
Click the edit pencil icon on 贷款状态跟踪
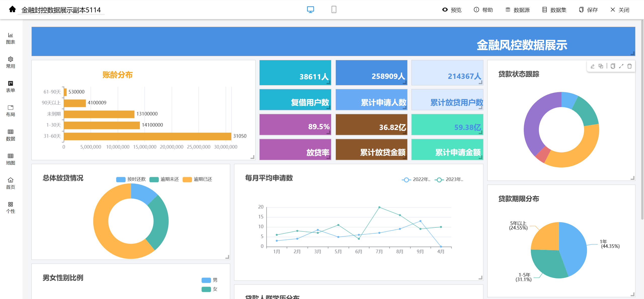point(592,66)
